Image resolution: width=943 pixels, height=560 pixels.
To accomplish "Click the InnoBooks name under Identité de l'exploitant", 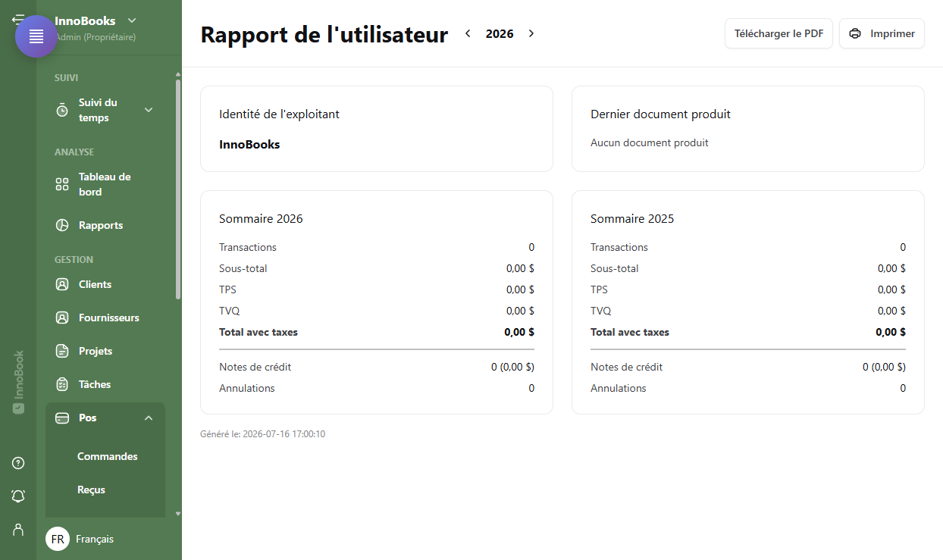I will [249, 144].
